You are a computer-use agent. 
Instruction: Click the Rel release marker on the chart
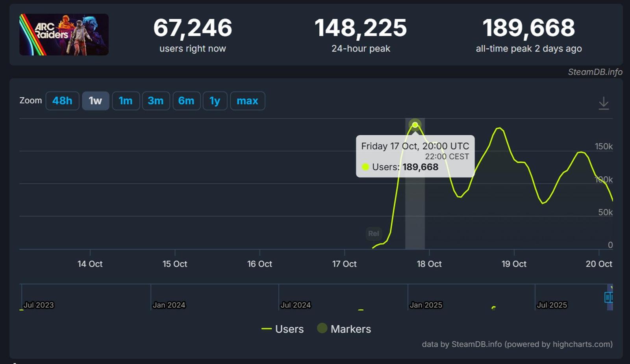tap(373, 233)
